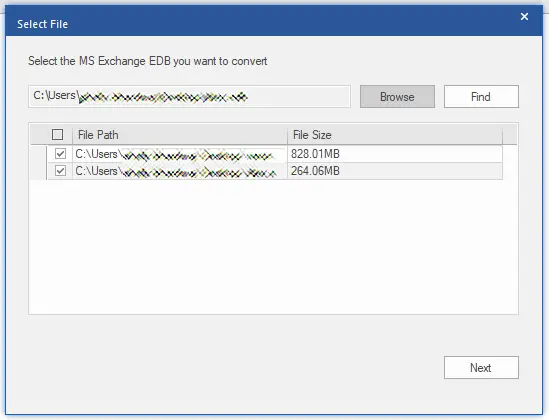The image size is (549, 420).
Task: Click the 264.06MB file size cell
Action: point(395,171)
